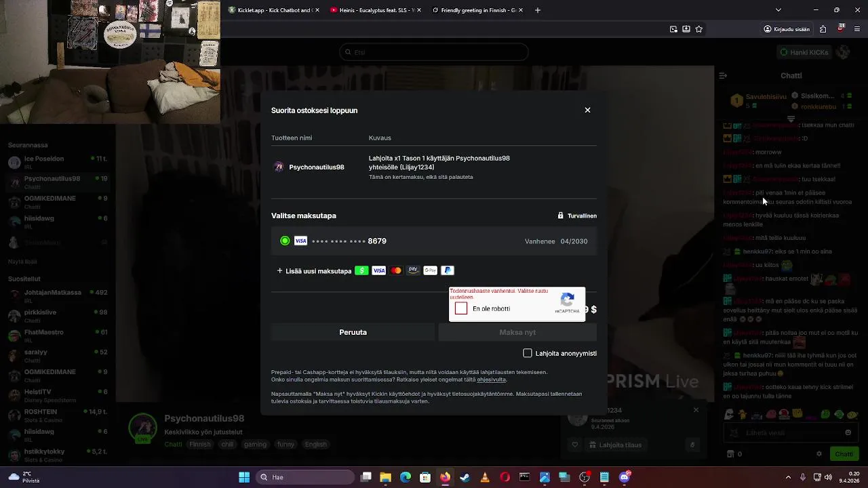Image resolution: width=868 pixels, height=488 pixels.
Task: Open Steam from the taskbar
Action: pyautogui.click(x=465, y=477)
